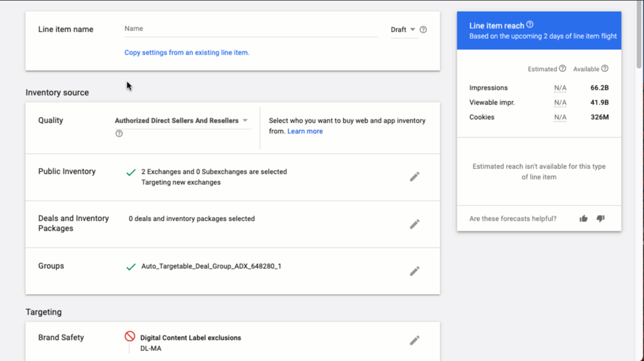Click the green checkmark beside the exchanges selection
The width and height of the screenshot is (644, 361).
(x=131, y=171)
